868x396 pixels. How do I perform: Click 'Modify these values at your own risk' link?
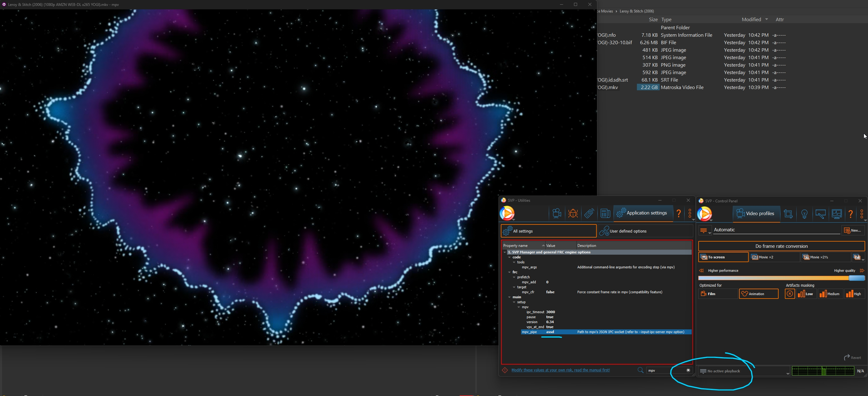(x=560, y=370)
